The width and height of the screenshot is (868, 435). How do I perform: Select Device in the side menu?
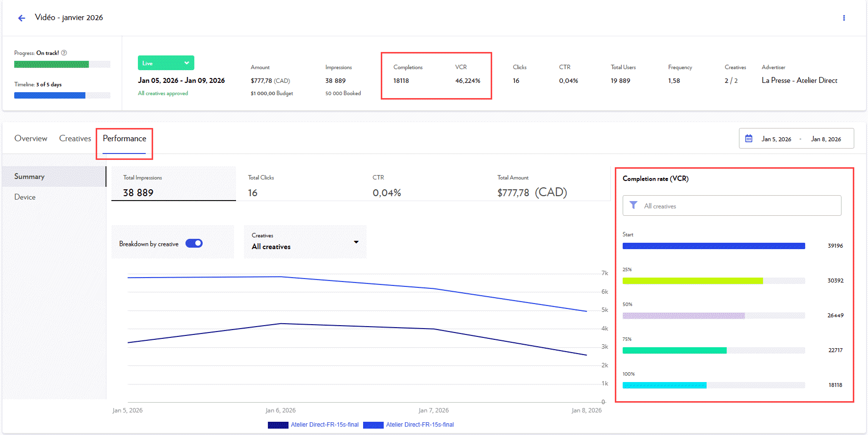[25, 197]
